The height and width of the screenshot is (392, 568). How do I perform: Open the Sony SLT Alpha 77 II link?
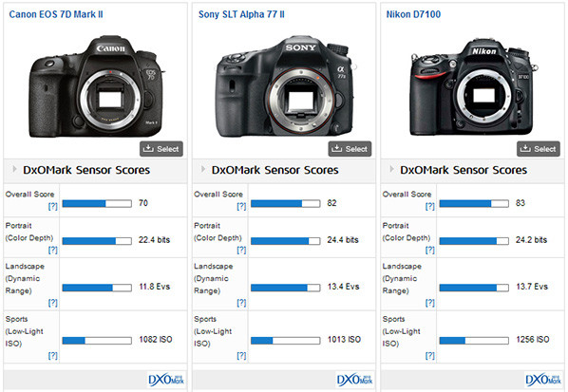pyautogui.click(x=241, y=14)
